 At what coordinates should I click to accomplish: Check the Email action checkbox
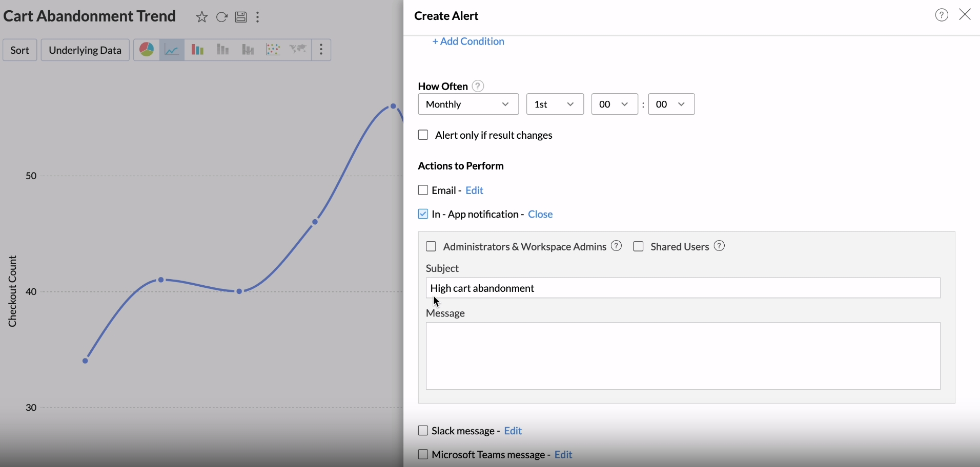[x=423, y=190]
